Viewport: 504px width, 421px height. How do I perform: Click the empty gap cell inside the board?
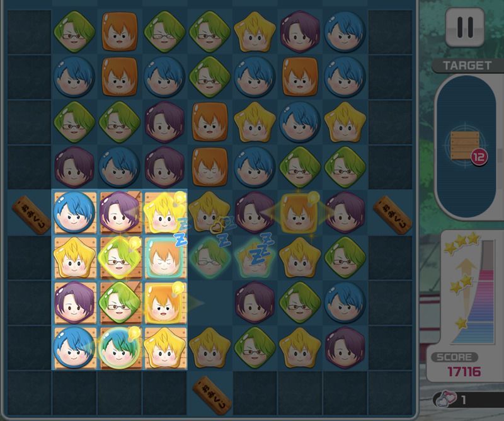[210, 303]
